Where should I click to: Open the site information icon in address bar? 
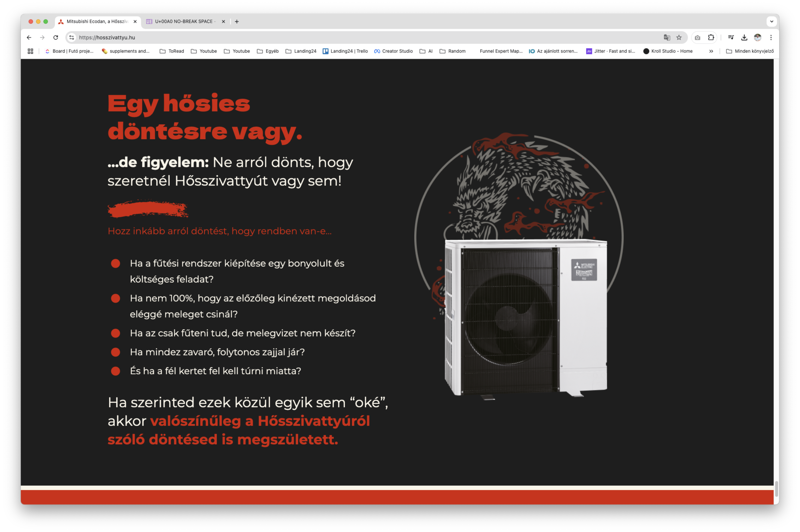72,37
